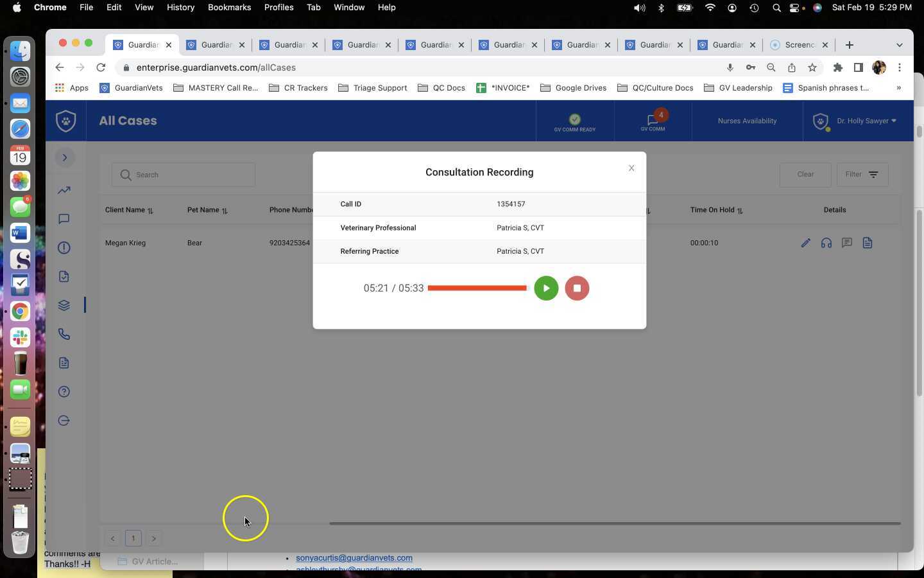This screenshot has height=578, width=924.
Task: Seek the recording playback progress bar
Action: point(477,288)
